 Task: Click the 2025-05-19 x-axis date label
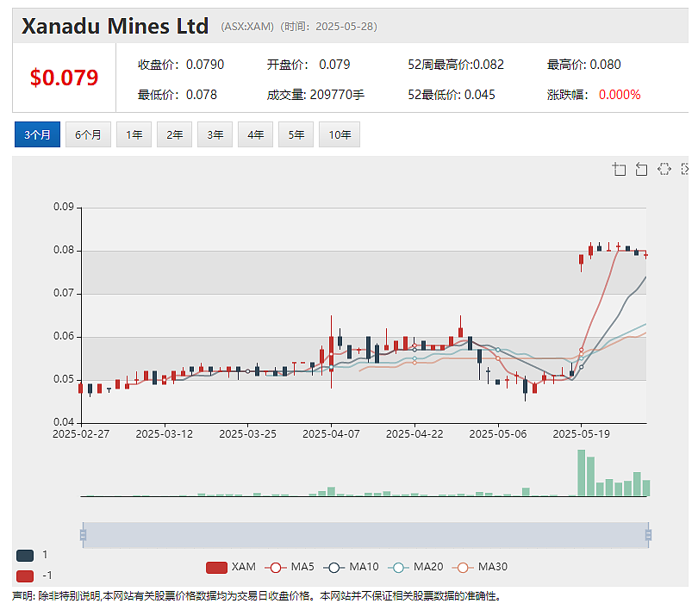click(581, 434)
